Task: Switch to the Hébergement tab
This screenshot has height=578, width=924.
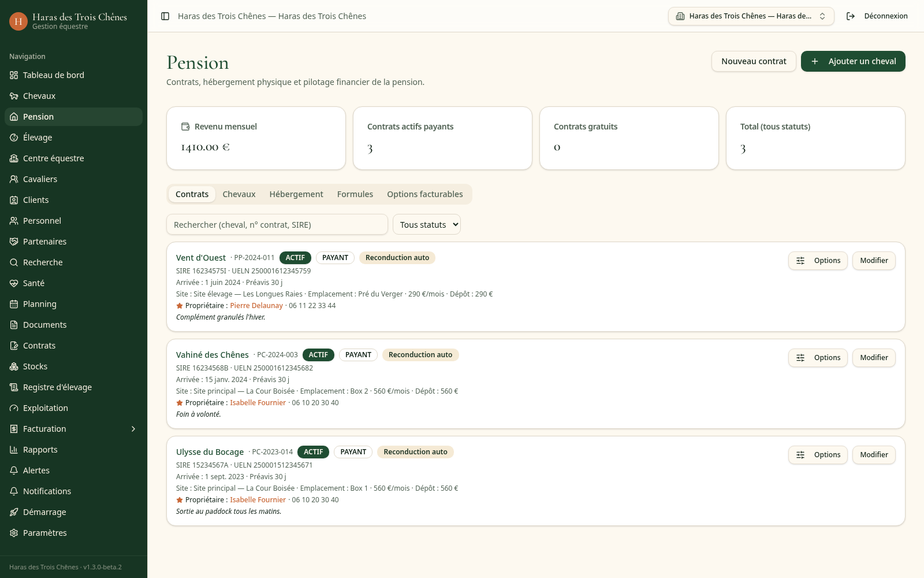Action: click(296, 194)
